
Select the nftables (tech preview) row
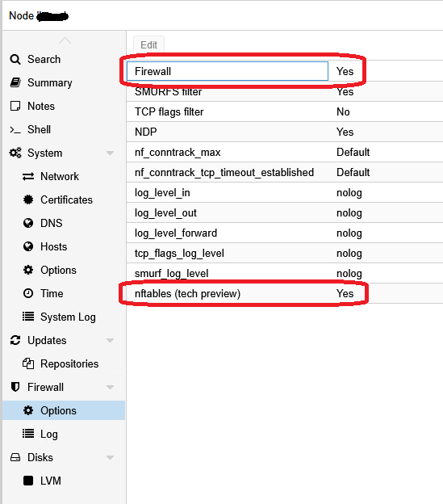(285, 293)
